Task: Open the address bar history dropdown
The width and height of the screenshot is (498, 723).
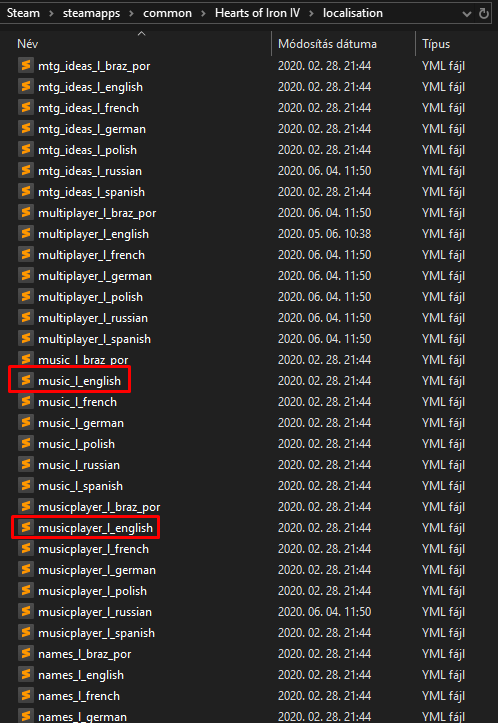Action: [467, 14]
